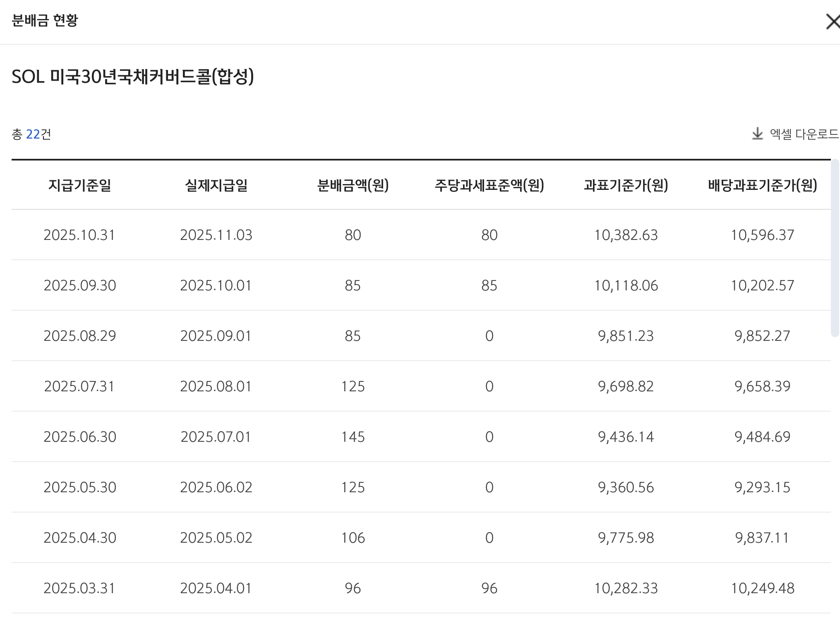The height and width of the screenshot is (618, 840).
Task: Click the table's vertical scrollbar thumb
Action: point(835,248)
